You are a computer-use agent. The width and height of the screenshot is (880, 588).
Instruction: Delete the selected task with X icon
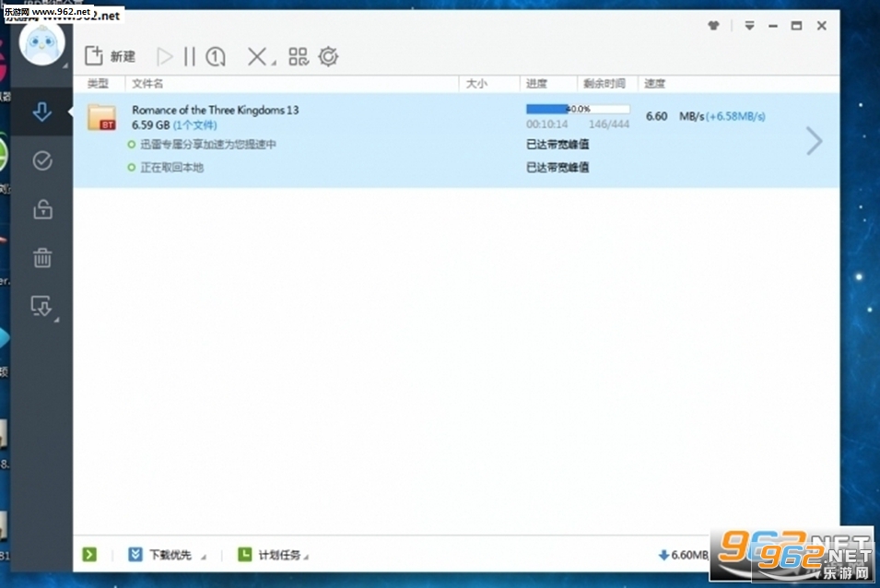pyautogui.click(x=257, y=56)
